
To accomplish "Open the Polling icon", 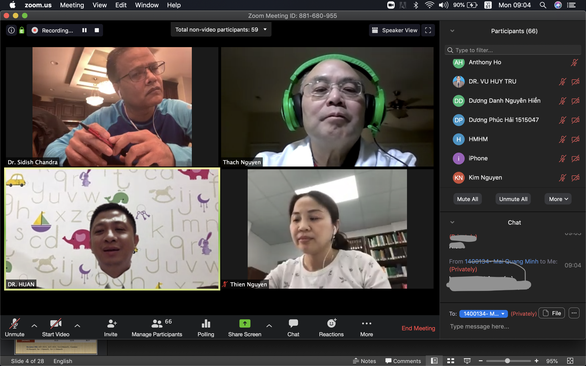I will pos(206,323).
